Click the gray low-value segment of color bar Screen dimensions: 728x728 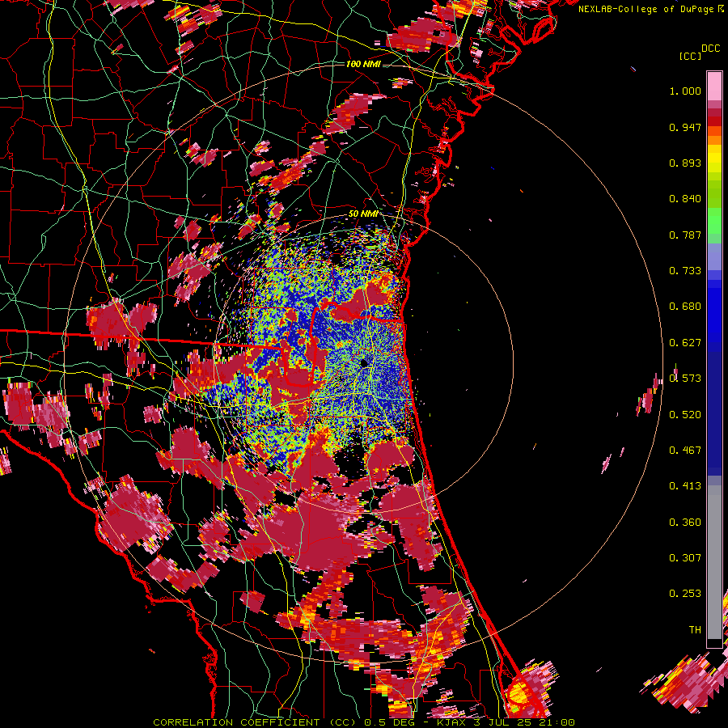tap(714, 562)
